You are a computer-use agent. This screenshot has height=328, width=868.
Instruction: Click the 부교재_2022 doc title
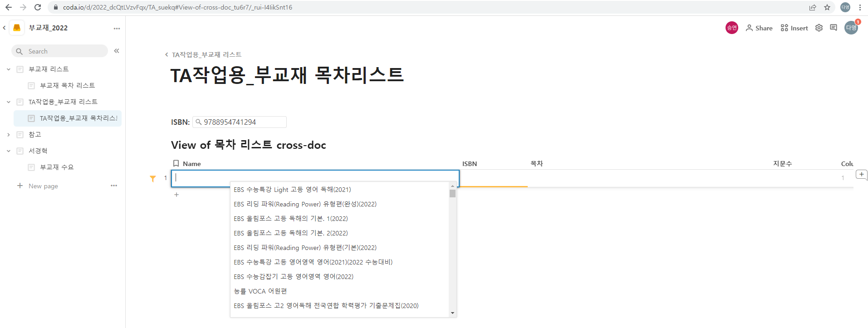pyautogui.click(x=48, y=28)
